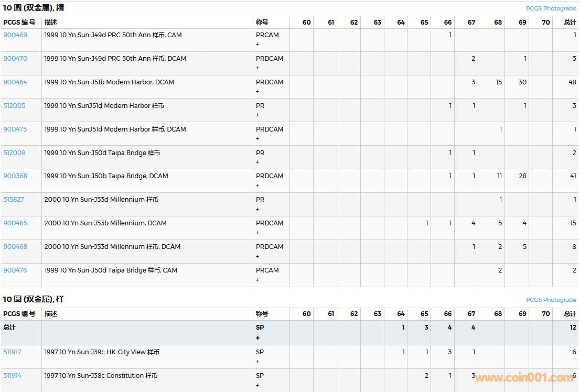
Task: Expand plus sign under PRDCAM for 900464
Action: point(257,92)
